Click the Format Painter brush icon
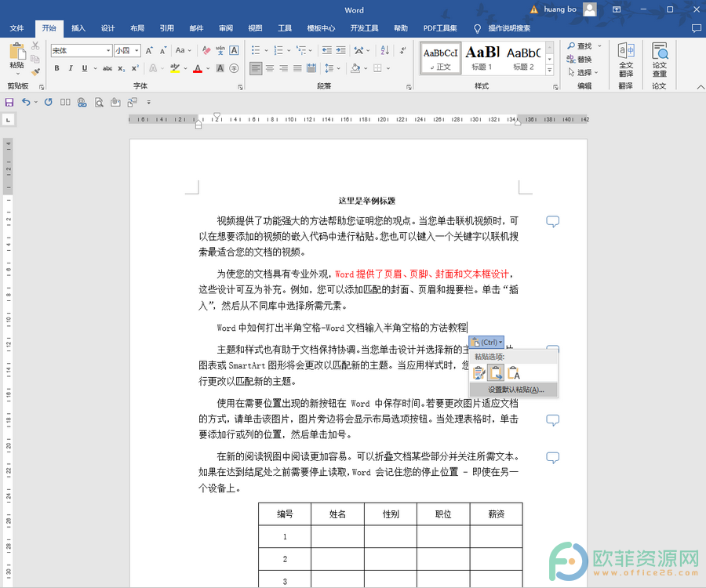Screen dimensions: 706x588 [x=35, y=71]
